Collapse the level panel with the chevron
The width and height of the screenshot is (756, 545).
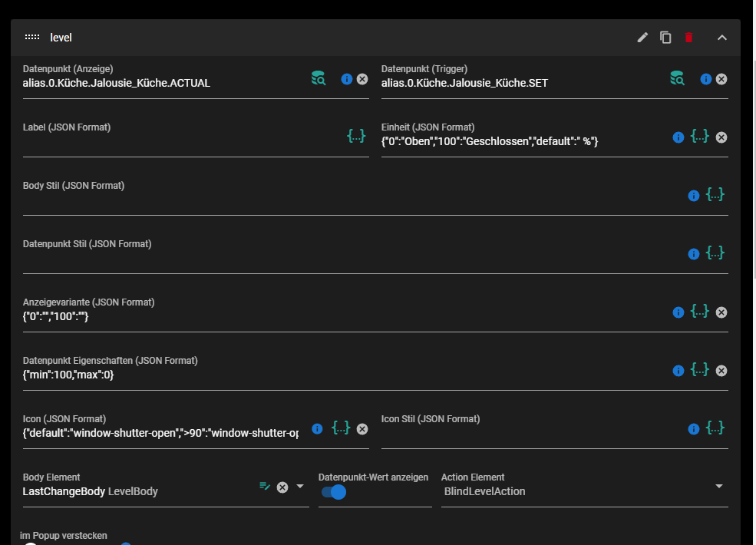[x=721, y=38]
